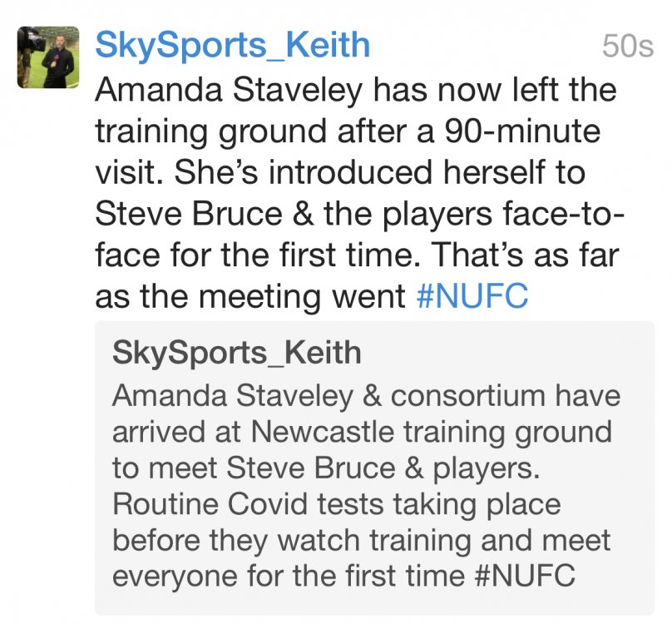
Task: Click the line 'Amanda Staveley has now left the'
Action: [356, 90]
